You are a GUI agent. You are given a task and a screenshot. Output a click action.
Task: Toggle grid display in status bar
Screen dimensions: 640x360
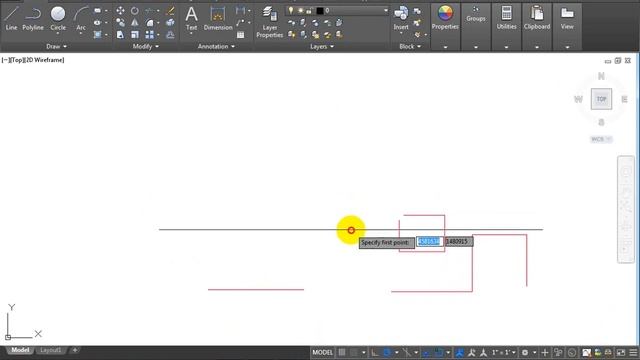click(x=342, y=352)
